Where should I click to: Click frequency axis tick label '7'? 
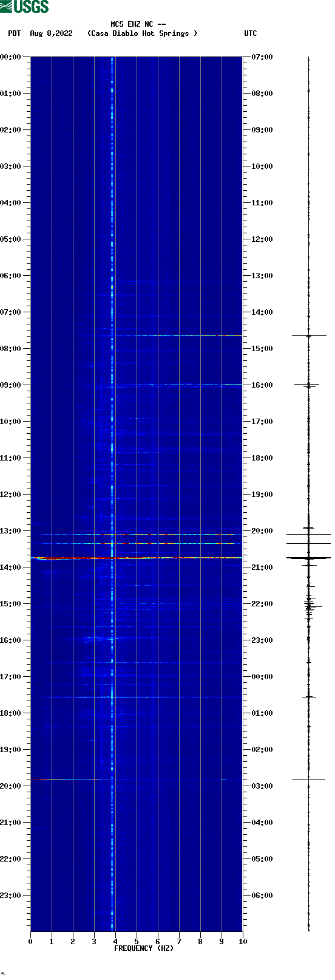[179, 942]
